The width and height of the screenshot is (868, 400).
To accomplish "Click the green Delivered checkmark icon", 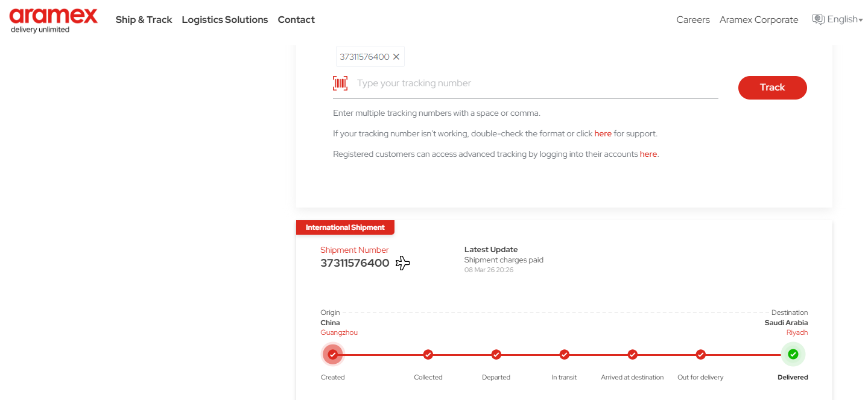I will [x=793, y=354].
